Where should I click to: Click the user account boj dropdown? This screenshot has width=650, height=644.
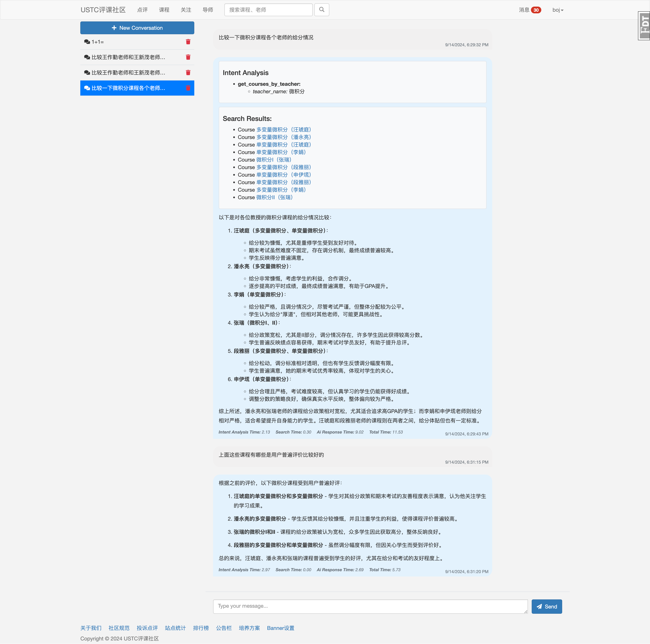pyautogui.click(x=557, y=9)
